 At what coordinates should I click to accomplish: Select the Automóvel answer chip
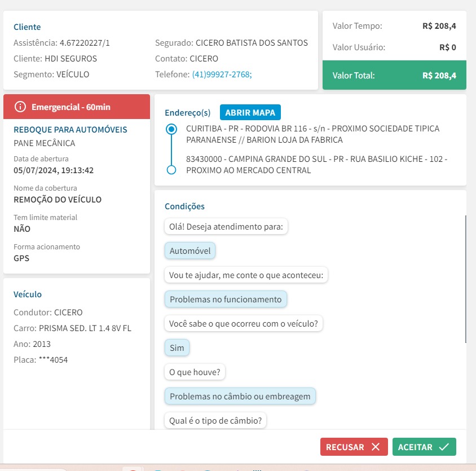[x=190, y=251]
